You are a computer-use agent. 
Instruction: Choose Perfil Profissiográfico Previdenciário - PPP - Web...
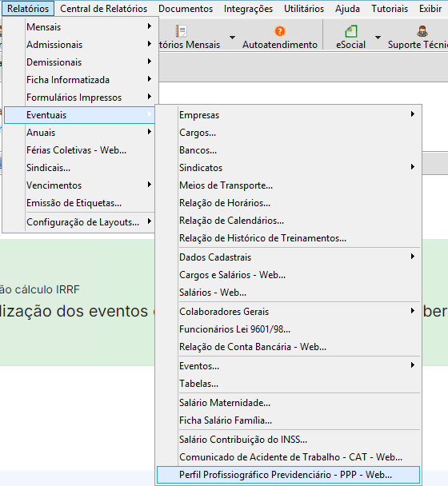tap(288, 475)
